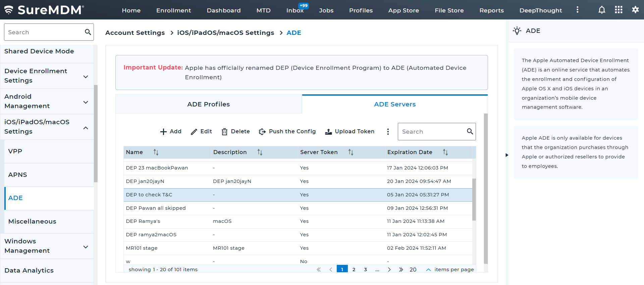644x285 pixels.
Task: Sort table by Name column
Action: pyautogui.click(x=156, y=152)
